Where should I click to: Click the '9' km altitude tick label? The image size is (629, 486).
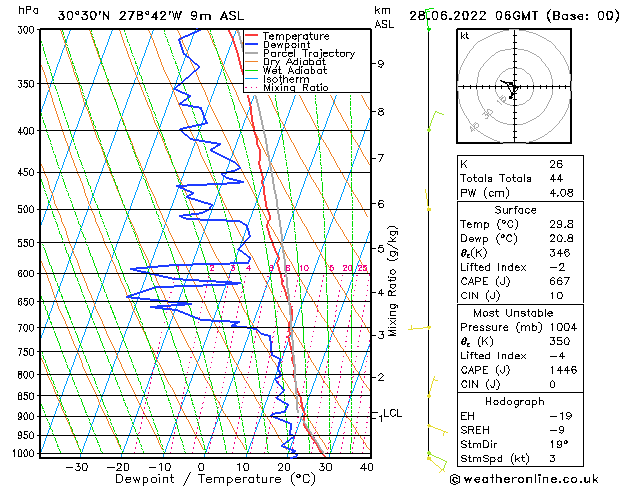point(381,64)
